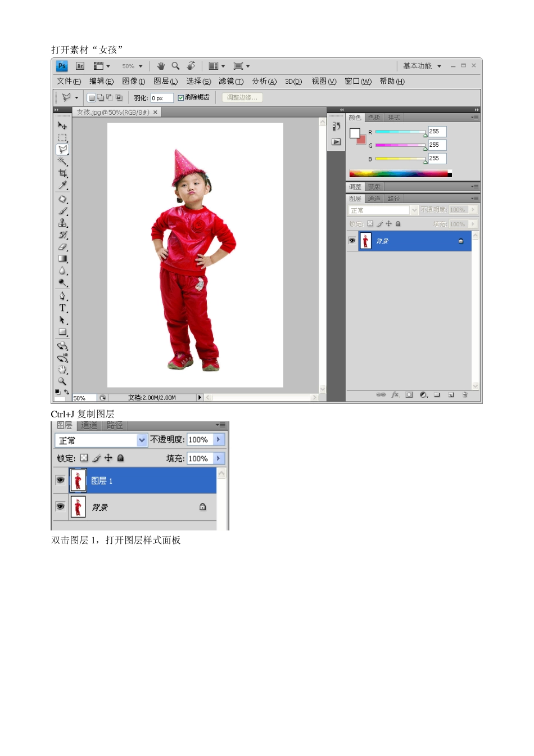Launch Bridge from the Br icon

click(80, 66)
